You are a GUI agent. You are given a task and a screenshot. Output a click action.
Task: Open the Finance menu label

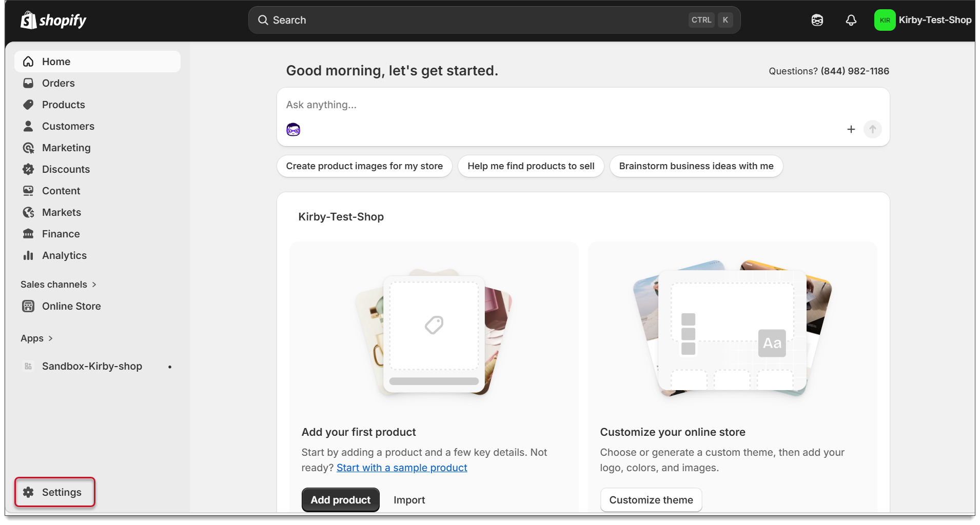click(x=61, y=234)
